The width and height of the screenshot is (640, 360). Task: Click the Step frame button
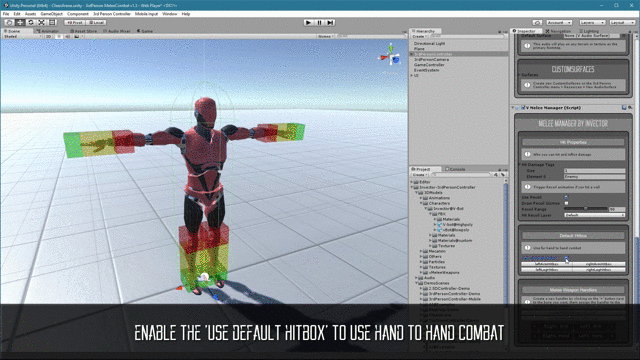(330, 22)
